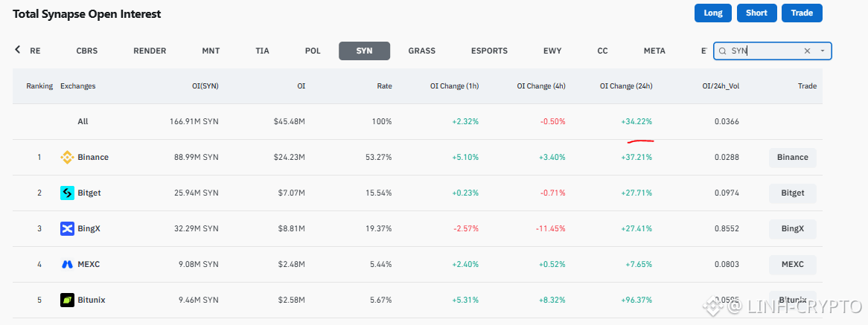Click the blue Long button
The image size is (868, 325).
point(713,13)
